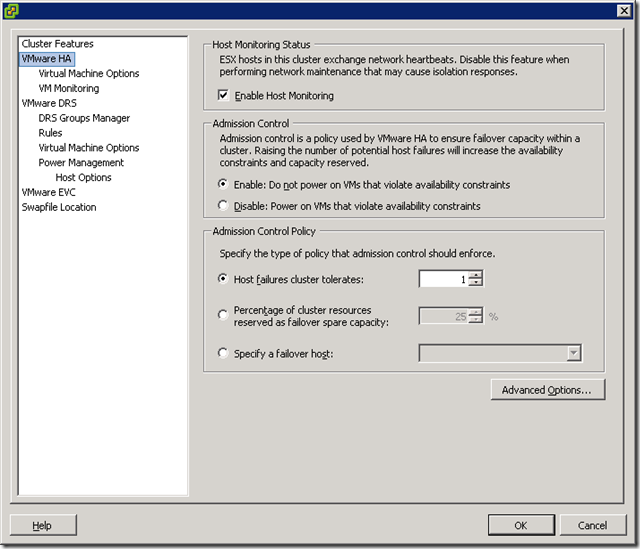The height and width of the screenshot is (549, 640).
Task: Click the 'ESX hosts in this cluster' description
Action: [394, 65]
